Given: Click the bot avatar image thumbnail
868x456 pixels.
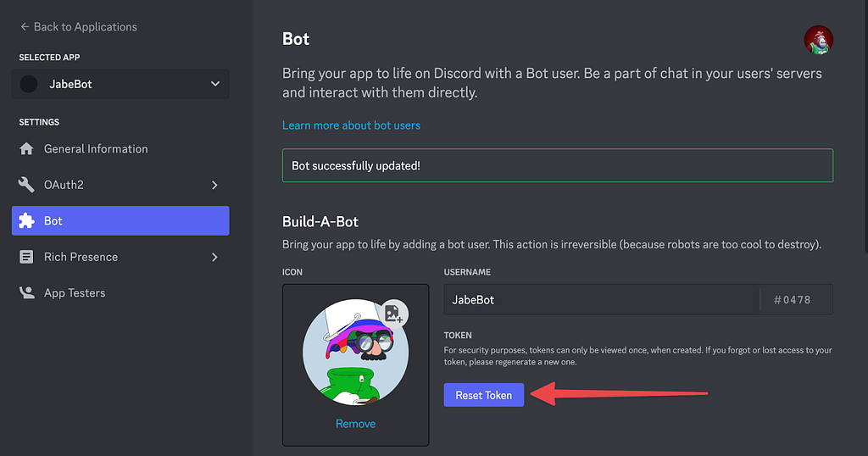Looking at the screenshot, I should tap(355, 353).
